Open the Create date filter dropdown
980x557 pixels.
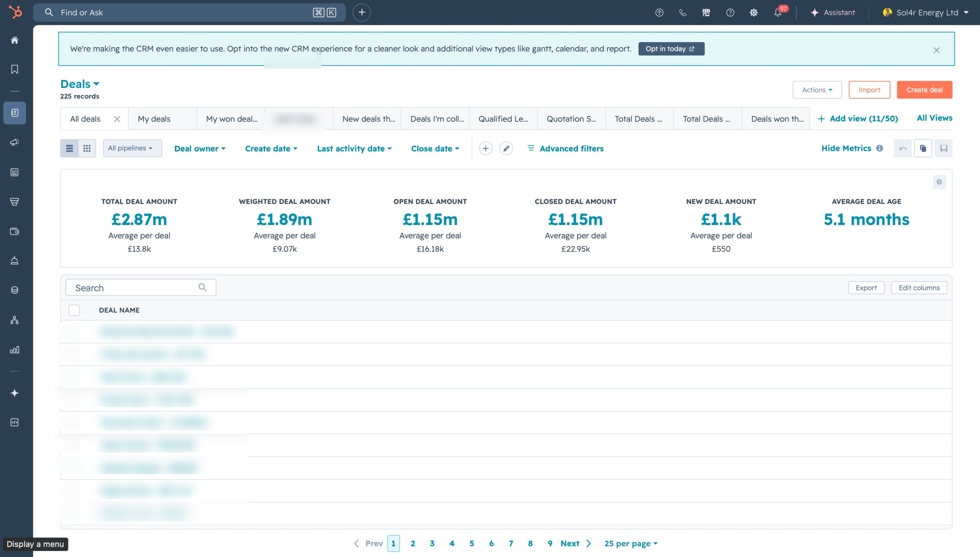[x=271, y=148]
